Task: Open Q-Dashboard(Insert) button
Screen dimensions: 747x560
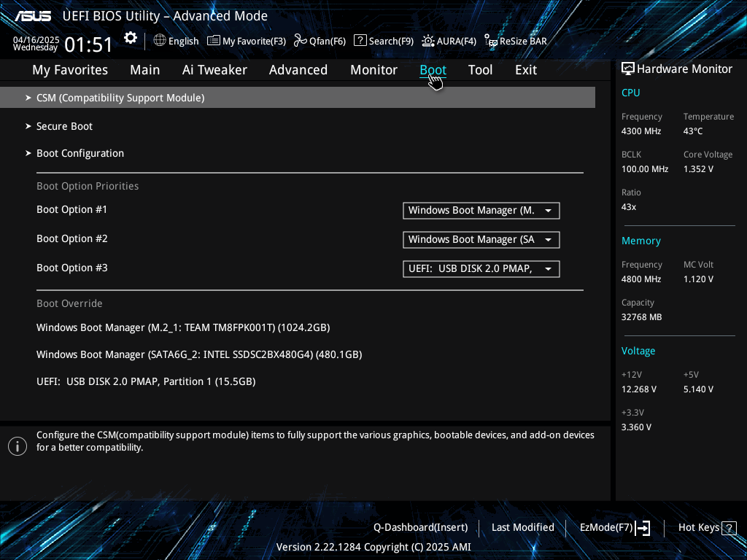Action: click(421, 528)
